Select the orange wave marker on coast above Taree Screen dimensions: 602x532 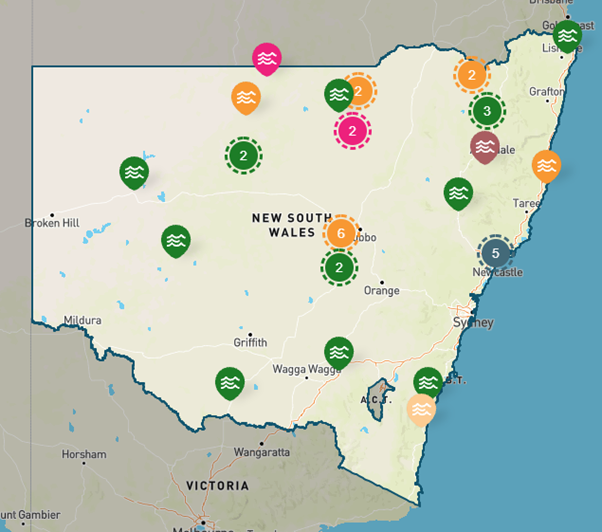(x=546, y=165)
